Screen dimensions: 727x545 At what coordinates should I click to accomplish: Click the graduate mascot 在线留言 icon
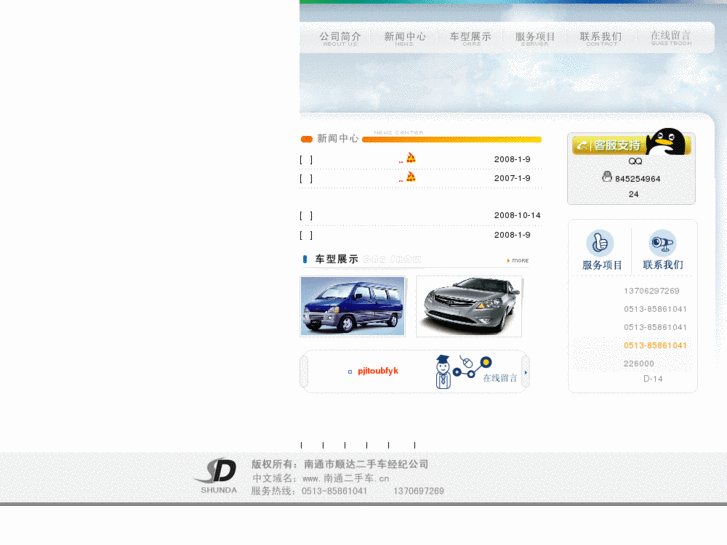pos(443,372)
